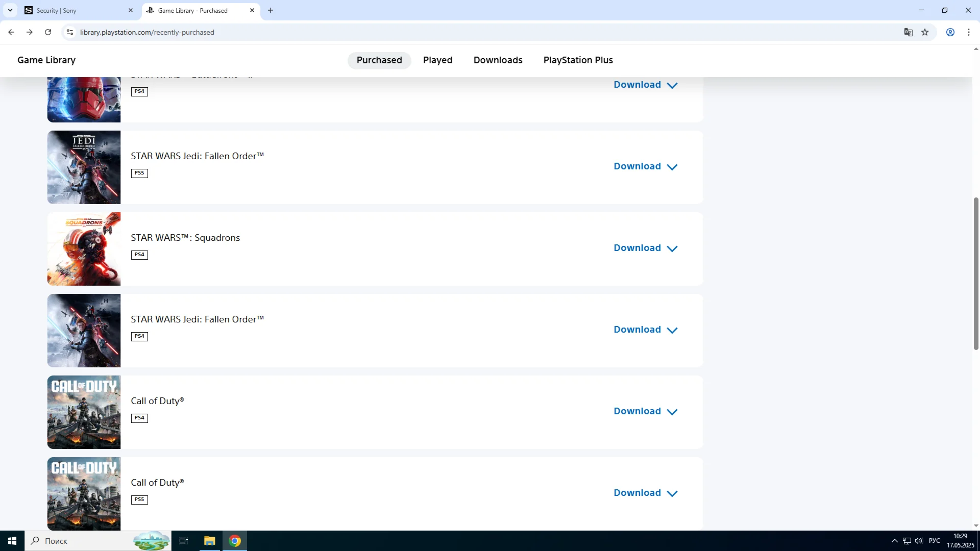Screen dimensions: 980x551
Task: Open Chrome three-dot menu
Action: pos(969,32)
